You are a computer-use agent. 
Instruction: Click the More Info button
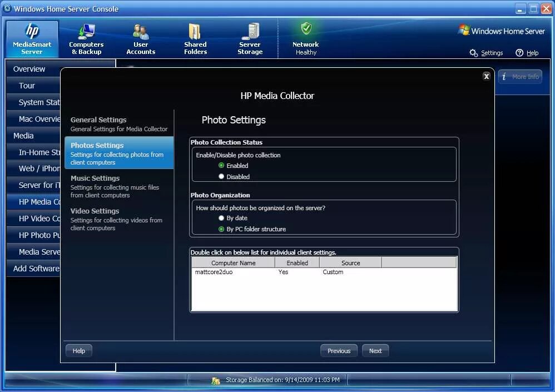520,77
